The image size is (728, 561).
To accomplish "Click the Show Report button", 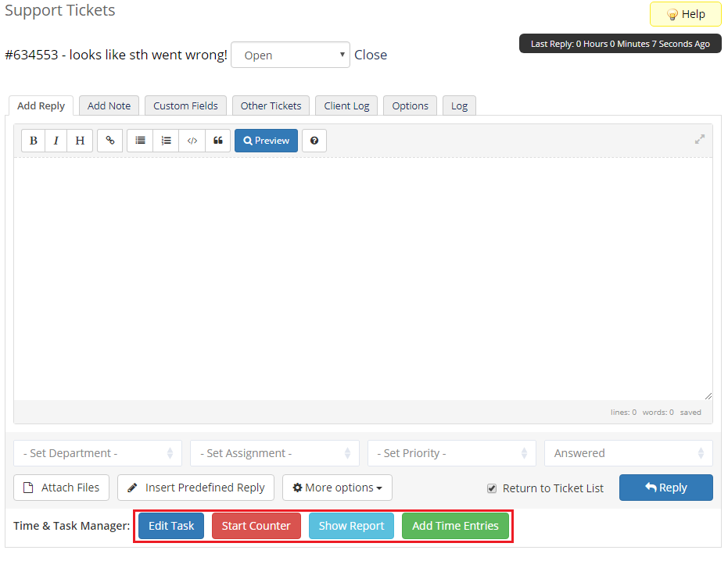I will [x=351, y=526].
